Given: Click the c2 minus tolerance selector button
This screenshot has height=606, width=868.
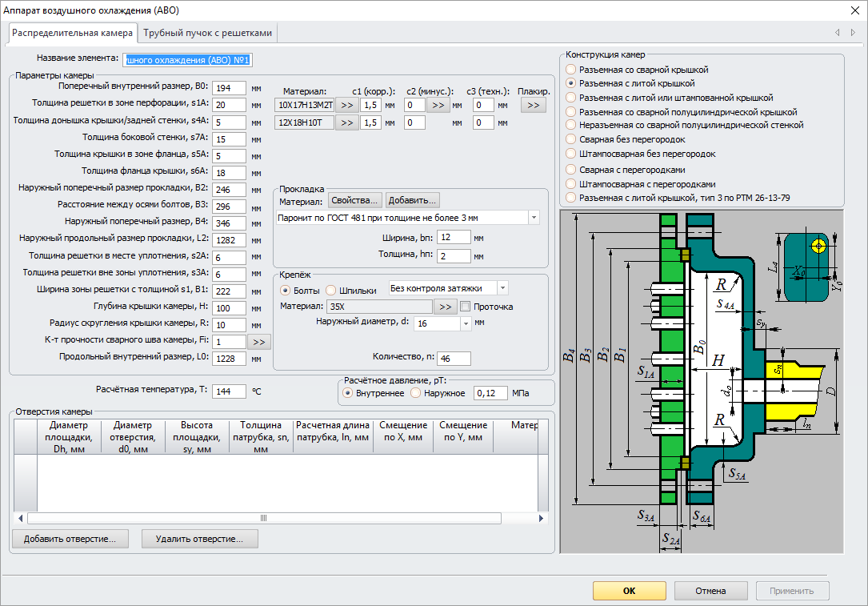Looking at the screenshot, I should pos(438,105).
